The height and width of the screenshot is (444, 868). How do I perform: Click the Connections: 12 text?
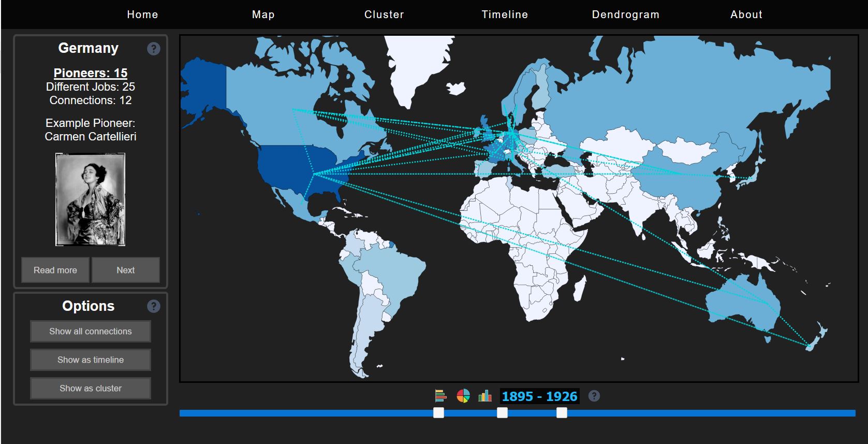click(x=91, y=101)
